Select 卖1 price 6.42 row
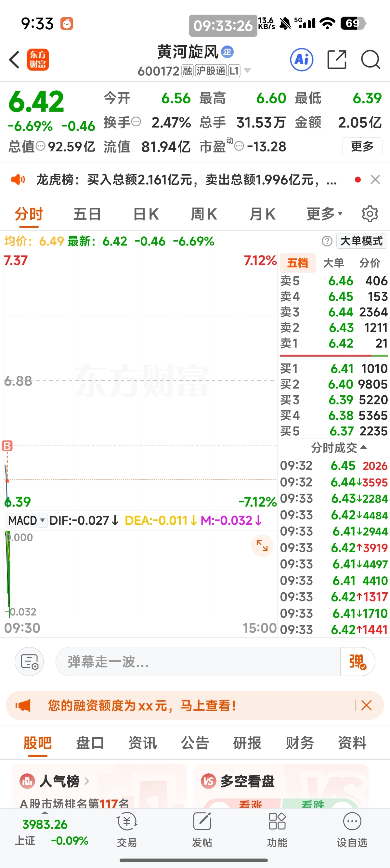The height and width of the screenshot is (868, 390). pos(334,343)
